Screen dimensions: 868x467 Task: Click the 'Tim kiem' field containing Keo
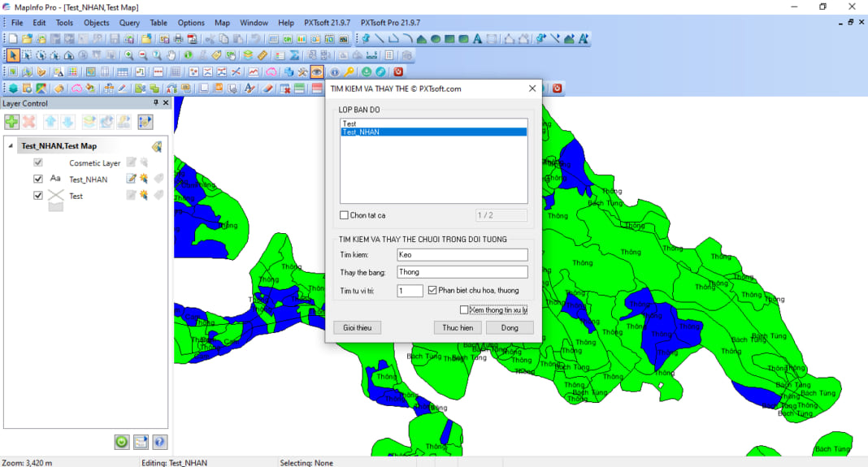(x=462, y=254)
